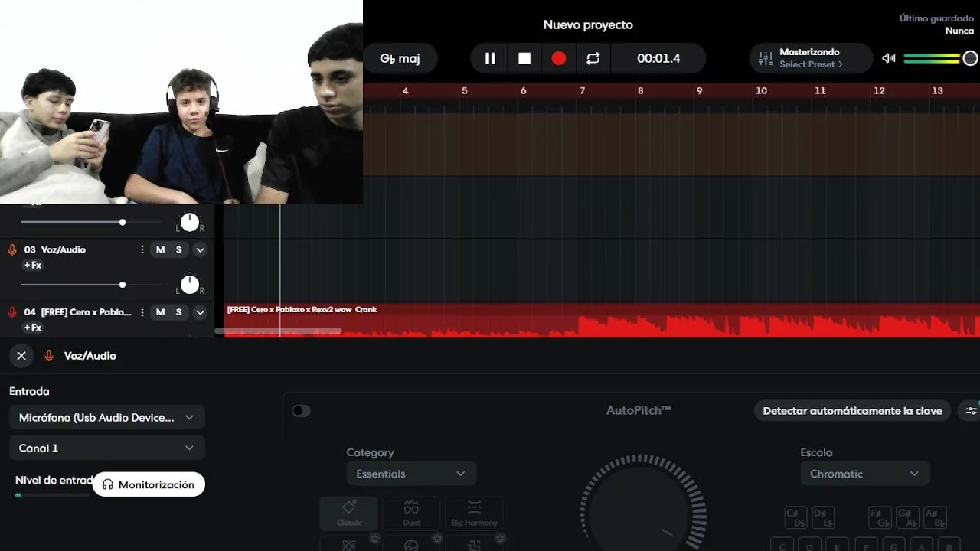Open the G♭ maj key selector

(x=400, y=58)
